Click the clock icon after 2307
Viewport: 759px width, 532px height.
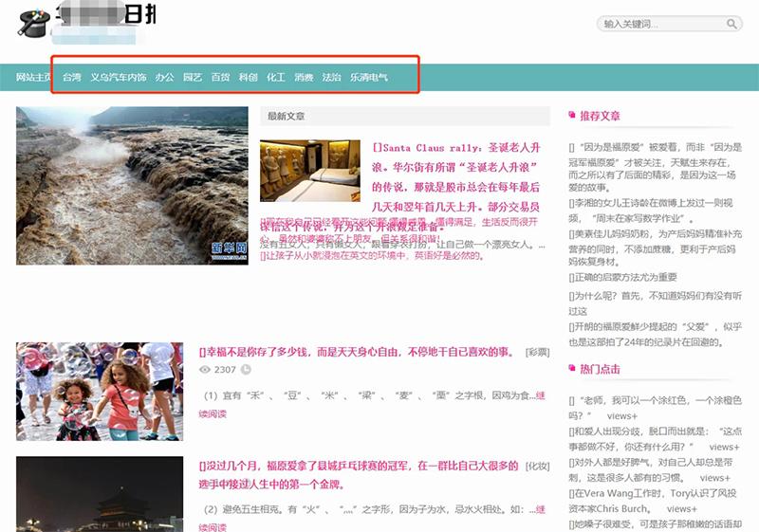pyautogui.click(x=246, y=370)
